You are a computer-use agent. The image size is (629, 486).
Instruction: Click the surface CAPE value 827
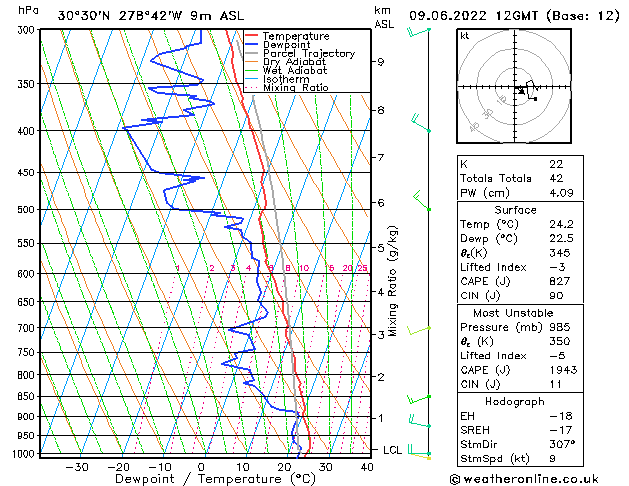(560, 281)
